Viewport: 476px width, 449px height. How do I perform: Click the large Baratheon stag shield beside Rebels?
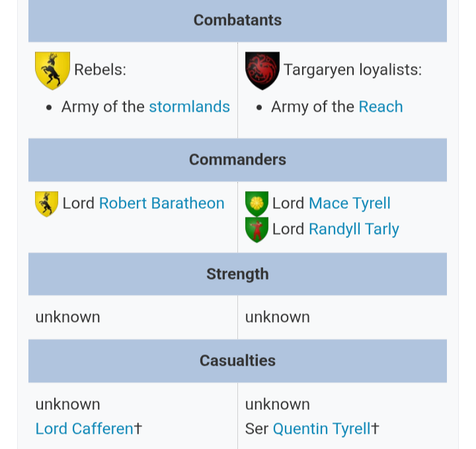pos(52,71)
